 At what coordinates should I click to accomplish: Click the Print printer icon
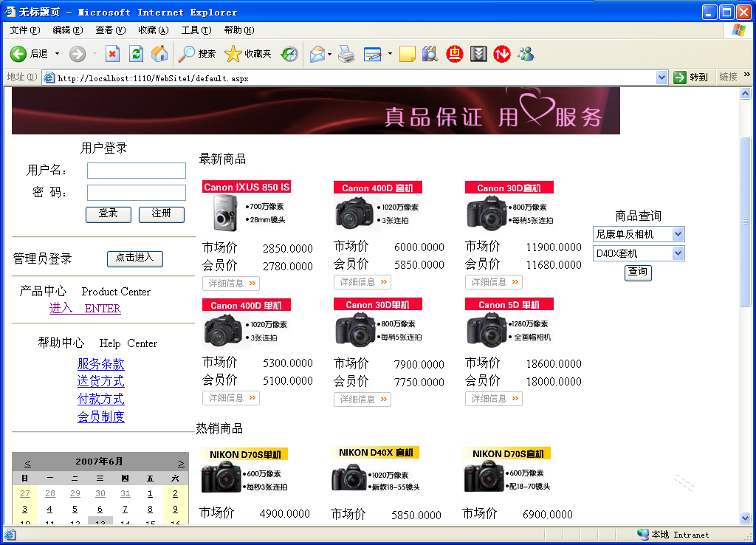[x=346, y=54]
